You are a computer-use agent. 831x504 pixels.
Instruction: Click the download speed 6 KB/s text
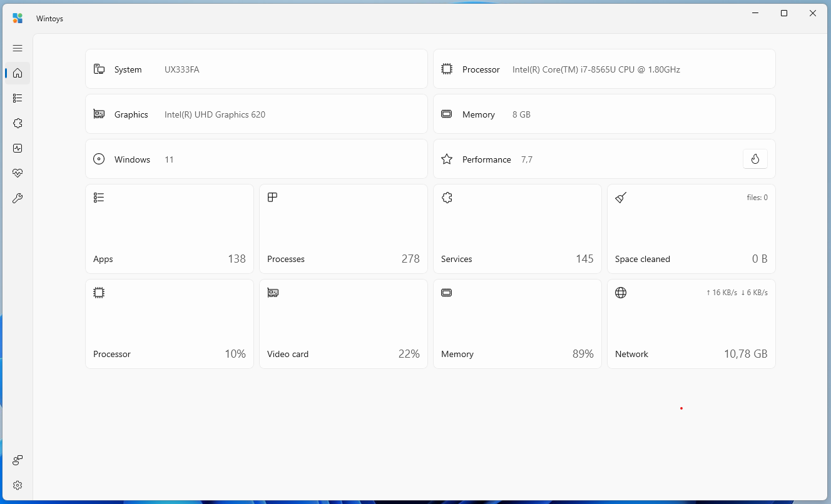[x=754, y=293]
